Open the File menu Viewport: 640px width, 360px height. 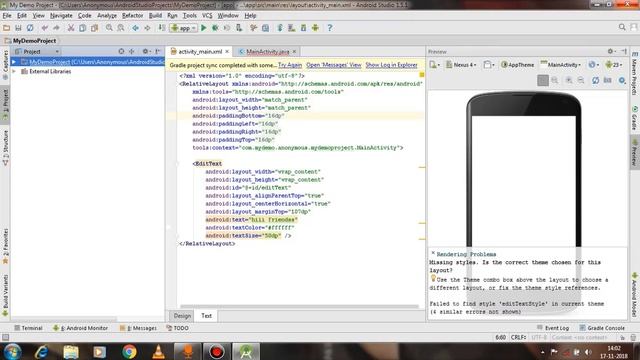tap(7, 16)
